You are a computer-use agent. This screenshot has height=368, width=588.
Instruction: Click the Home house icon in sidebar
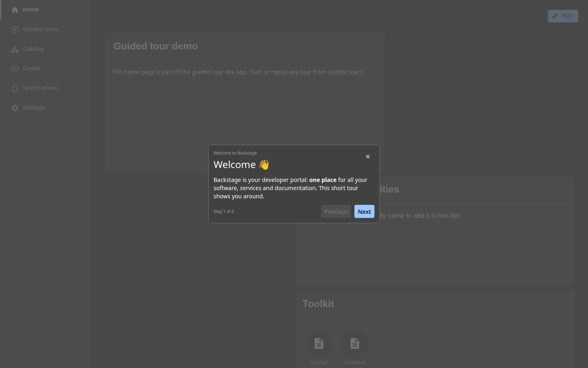(15, 10)
